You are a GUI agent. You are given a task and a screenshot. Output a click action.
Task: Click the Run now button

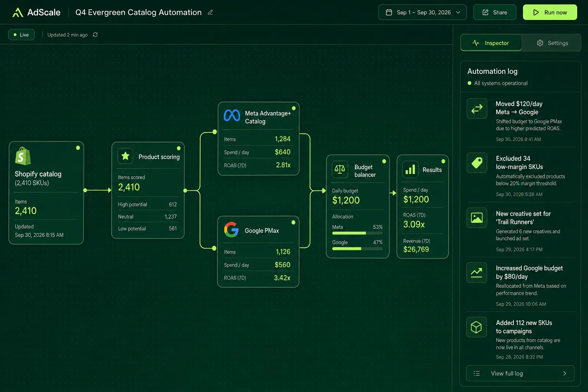pos(550,12)
